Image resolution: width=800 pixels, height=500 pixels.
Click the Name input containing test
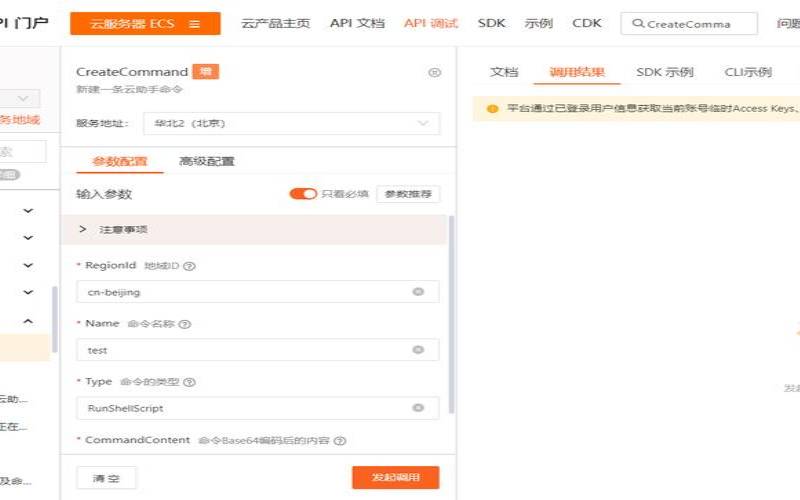point(258,350)
